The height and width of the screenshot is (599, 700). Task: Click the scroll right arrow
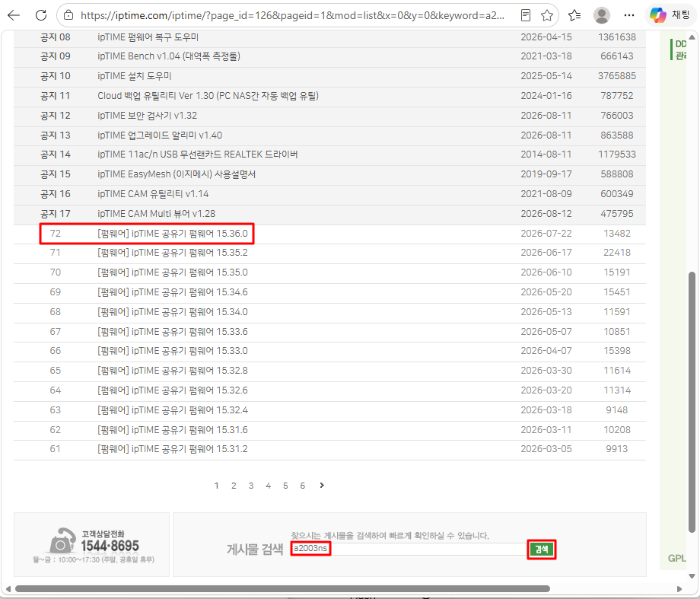[x=679, y=589]
